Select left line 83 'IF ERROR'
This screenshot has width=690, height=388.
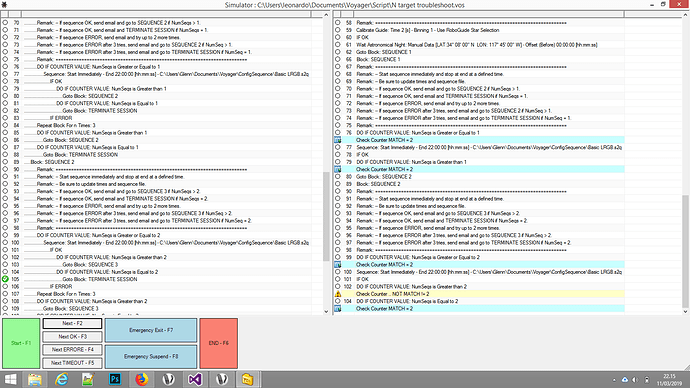(x=167, y=118)
